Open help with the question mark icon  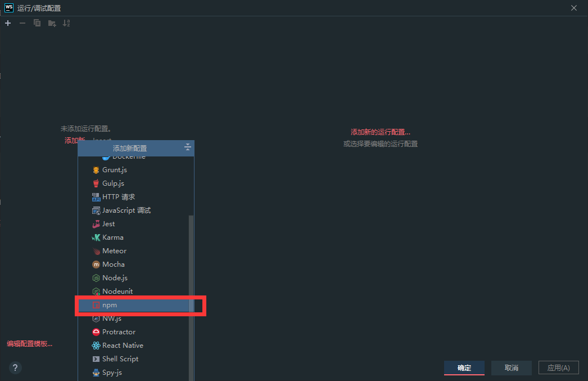15,368
